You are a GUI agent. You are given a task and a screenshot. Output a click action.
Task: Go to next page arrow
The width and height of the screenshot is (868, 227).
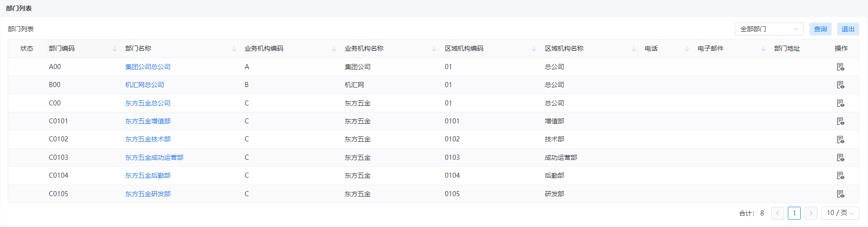811,213
